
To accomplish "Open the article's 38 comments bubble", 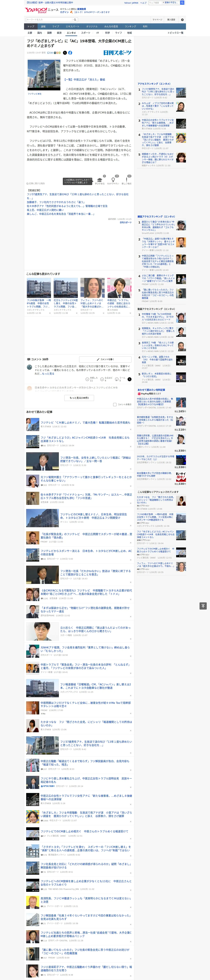I will click(50, 53).
